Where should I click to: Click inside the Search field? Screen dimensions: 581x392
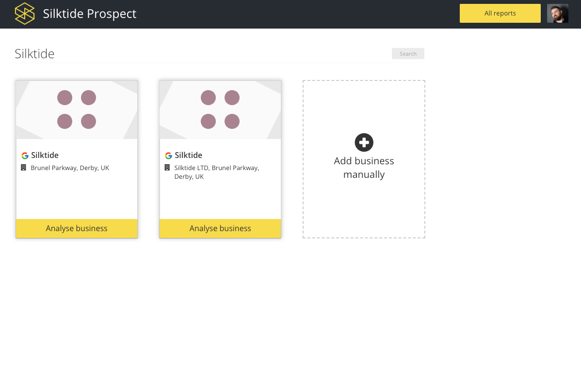408,53
